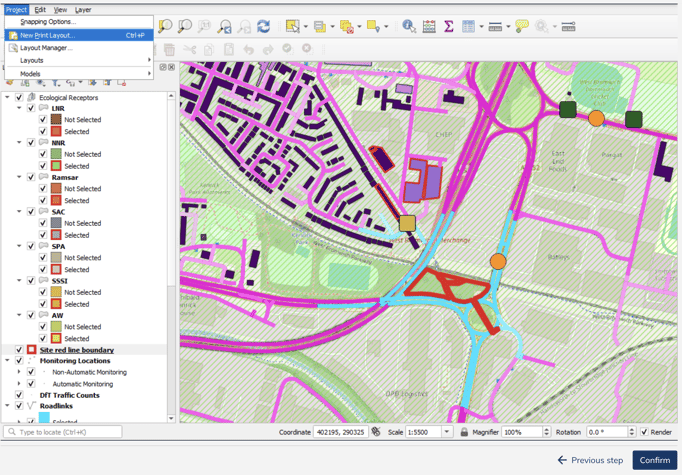682x475 pixels.
Task: Select the Identify Features tool
Action: coord(409,27)
